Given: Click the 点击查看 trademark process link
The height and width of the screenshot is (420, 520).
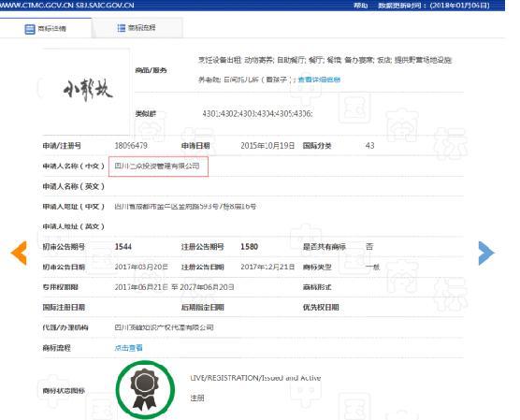Looking at the screenshot, I should [x=128, y=348].
